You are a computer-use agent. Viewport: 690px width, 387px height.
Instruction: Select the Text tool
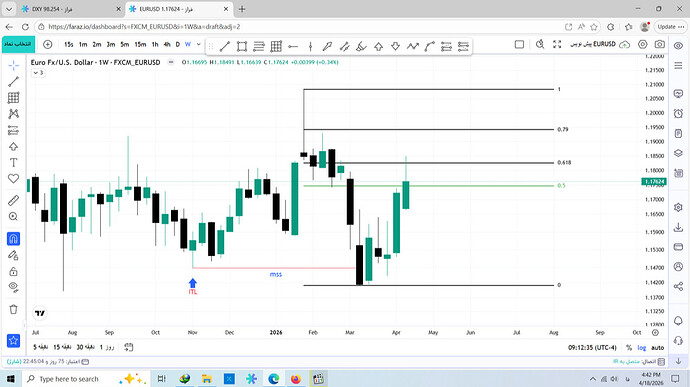coord(14,162)
